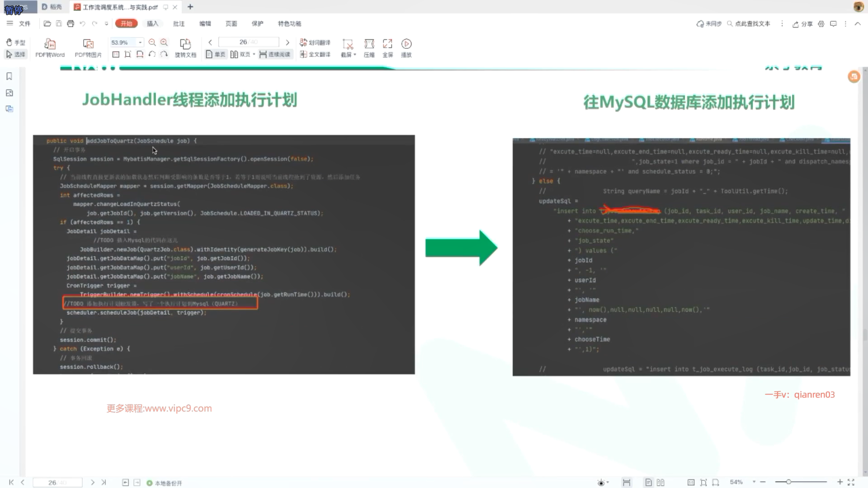Click the 划词翻译 button
Screen dimensions: 868x488
(x=315, y=42)
